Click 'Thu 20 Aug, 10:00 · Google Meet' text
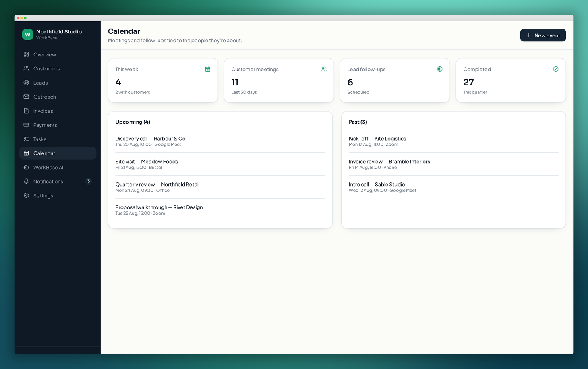Image resolution: width=588 pixels, height=369 pixels. tap(148, 145)
